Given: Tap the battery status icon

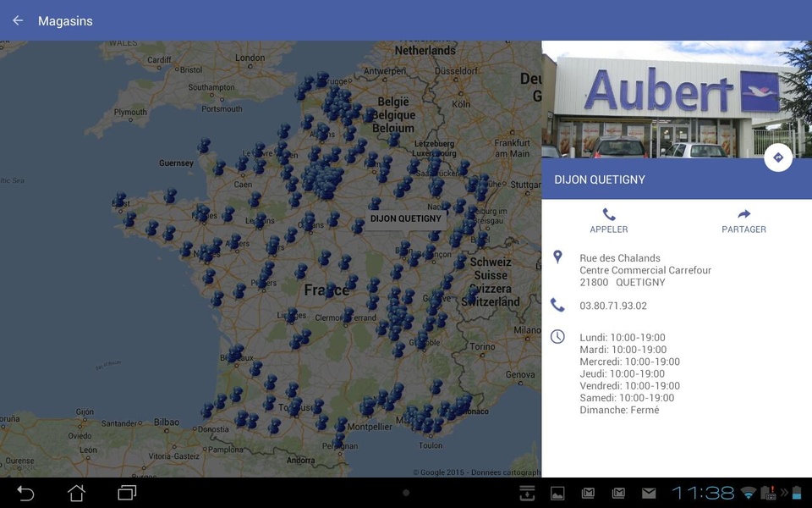Looking at the screenshot, I should (797, 493).
